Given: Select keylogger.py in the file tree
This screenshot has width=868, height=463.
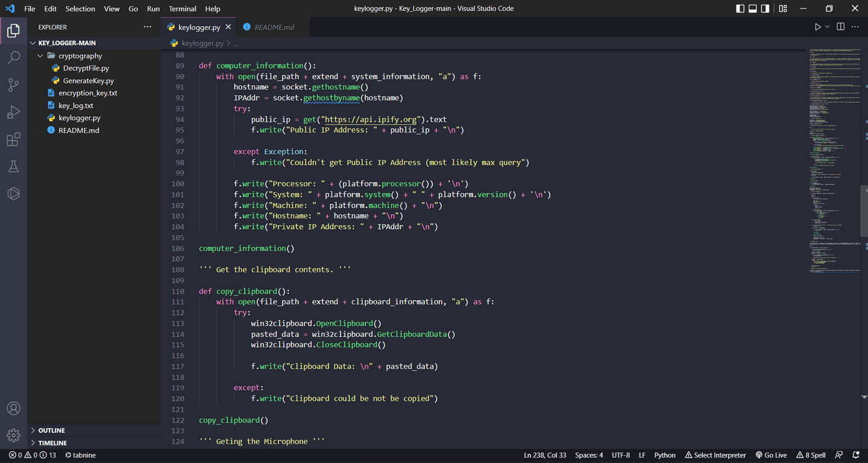Looking at the screenshot, I should 95,118.
